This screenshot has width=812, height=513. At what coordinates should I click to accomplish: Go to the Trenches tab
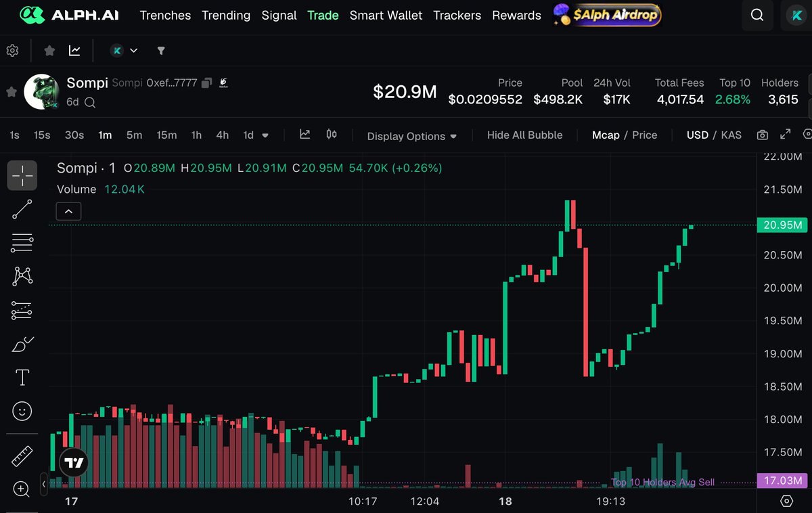165,15
